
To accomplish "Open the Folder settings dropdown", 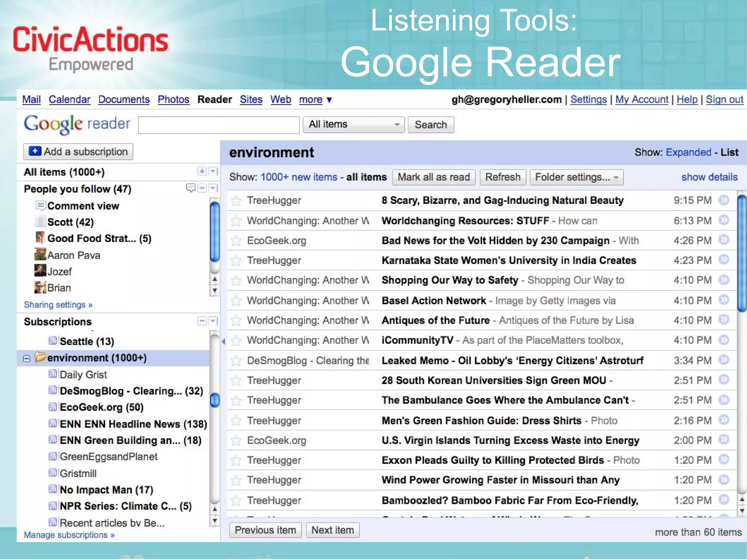I will click(x=577, y=177).
